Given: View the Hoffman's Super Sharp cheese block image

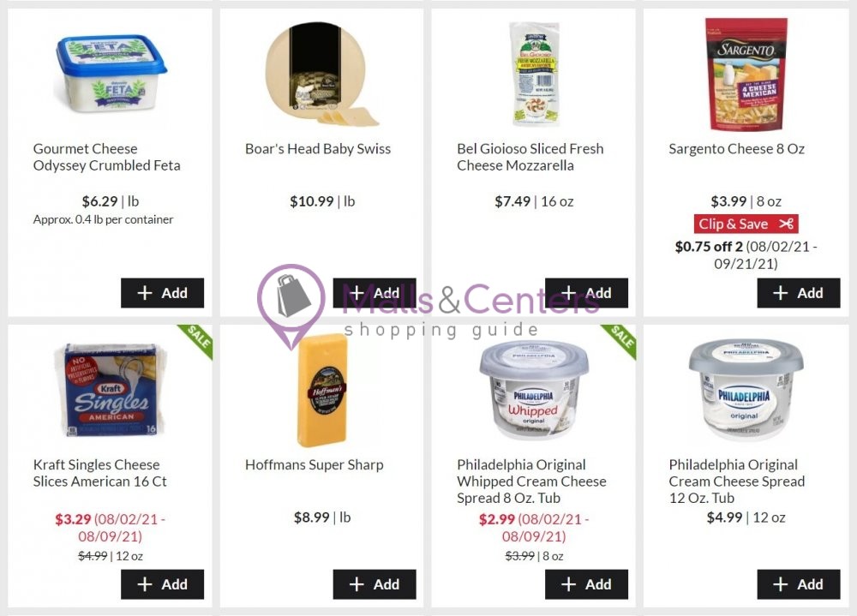Looking at the screenshot, I should coord(322,391).
